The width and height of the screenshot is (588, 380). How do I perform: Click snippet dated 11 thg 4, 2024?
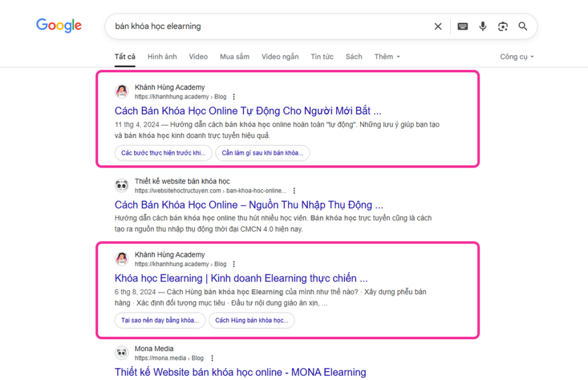coord(277,130)
